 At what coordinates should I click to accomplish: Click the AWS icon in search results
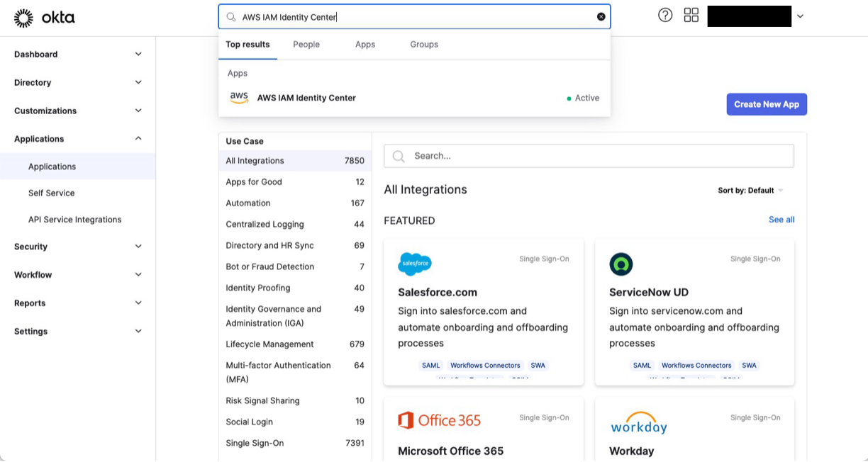[x=239, y=97]
